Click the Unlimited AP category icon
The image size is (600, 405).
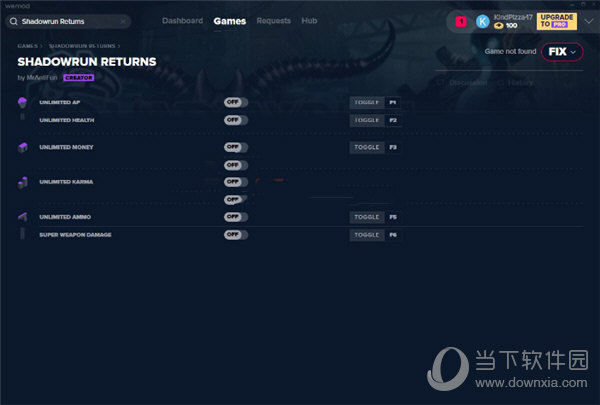point(23,102)
